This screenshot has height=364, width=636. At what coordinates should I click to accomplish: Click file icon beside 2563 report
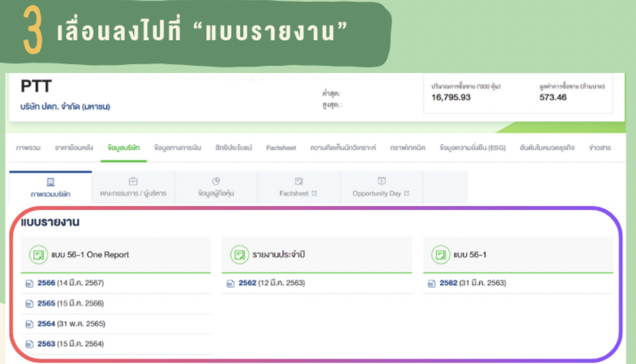point(29,344)
